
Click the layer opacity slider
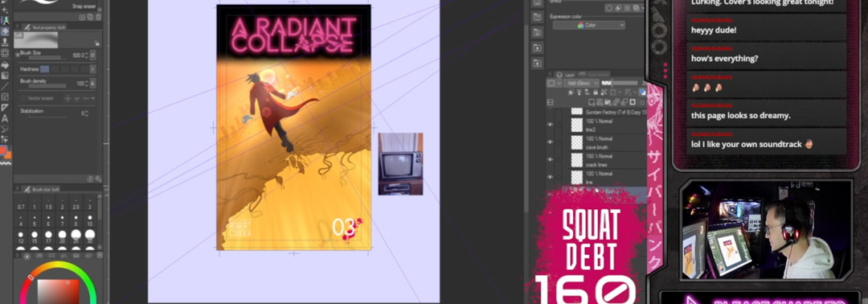[x=619, y=83]
